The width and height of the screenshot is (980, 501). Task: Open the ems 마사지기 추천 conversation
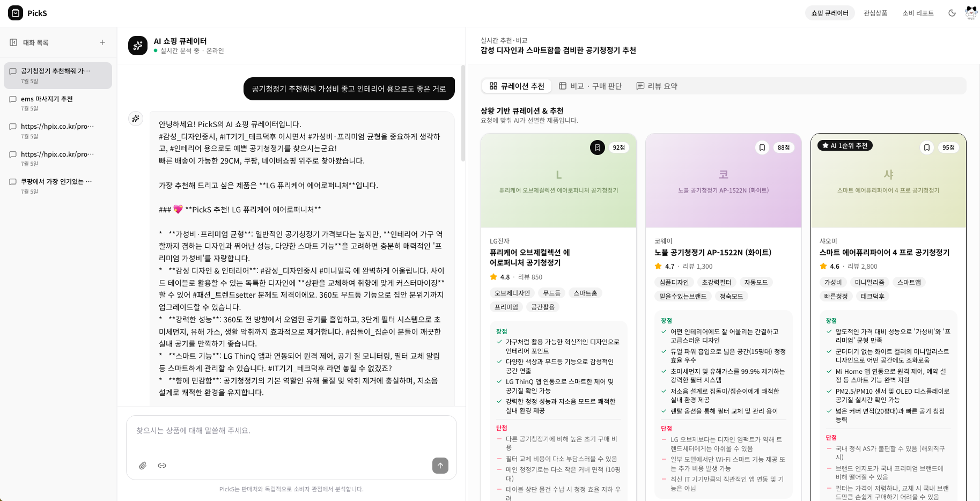point(58,103)
